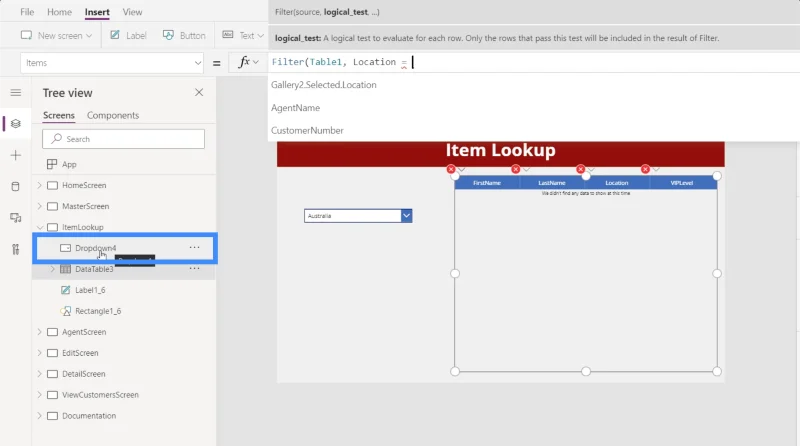
Task: Click the error icon above FirstName column
Action: (x=451, y=169)
